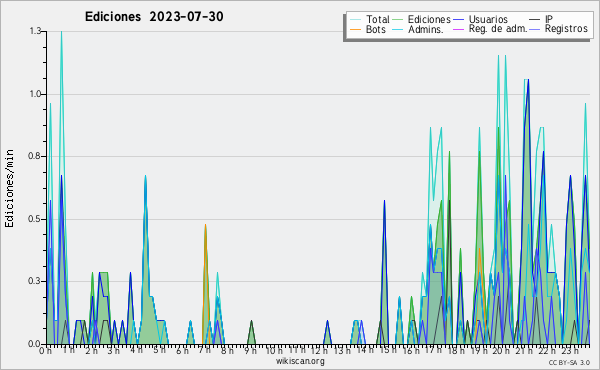This screenshot has height=370, width=600.
Task: Click the '18 h' x-axis label
Action: click(456, 350)
